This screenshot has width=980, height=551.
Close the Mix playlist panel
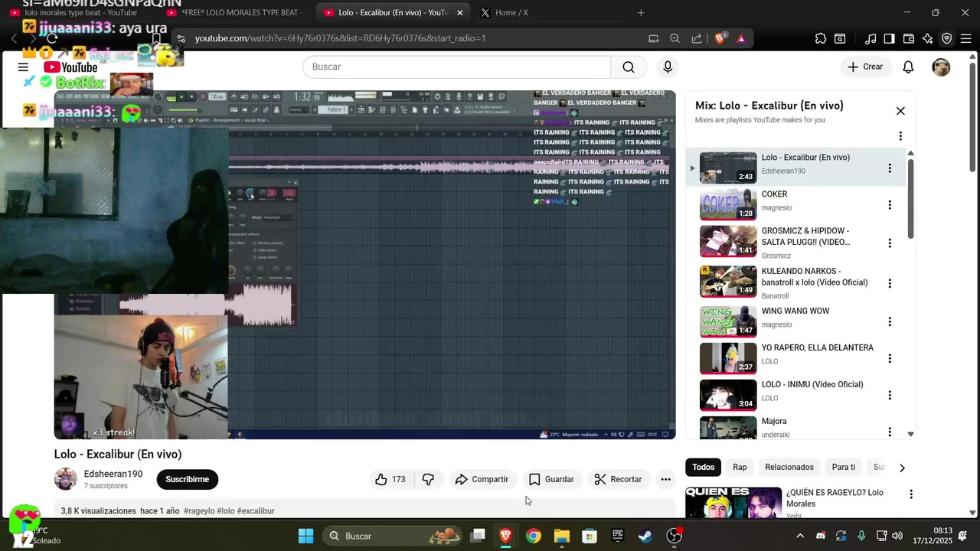click(x=900, y=111)
